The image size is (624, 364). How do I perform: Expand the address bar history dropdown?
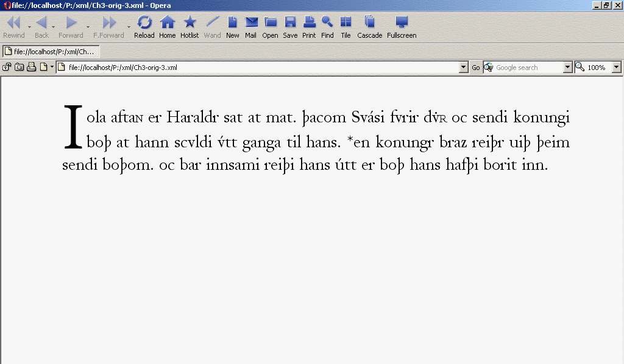(x=464, y=68)
